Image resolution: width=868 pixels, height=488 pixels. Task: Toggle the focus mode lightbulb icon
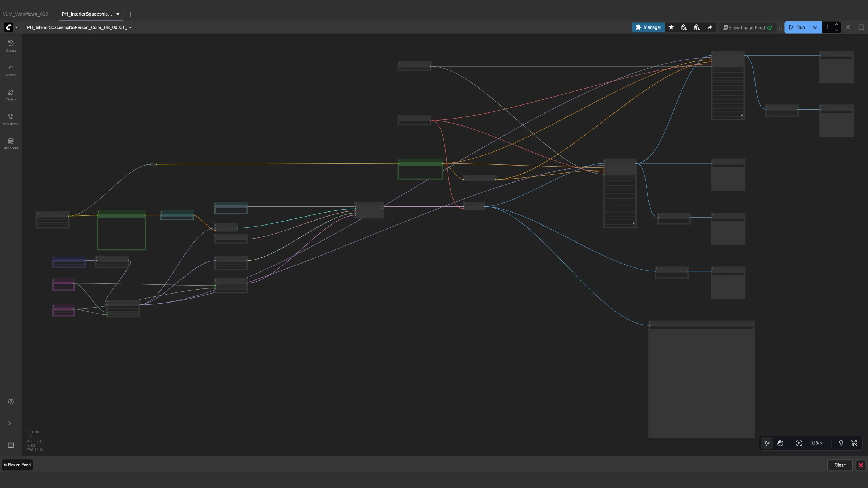pos(841,443)
